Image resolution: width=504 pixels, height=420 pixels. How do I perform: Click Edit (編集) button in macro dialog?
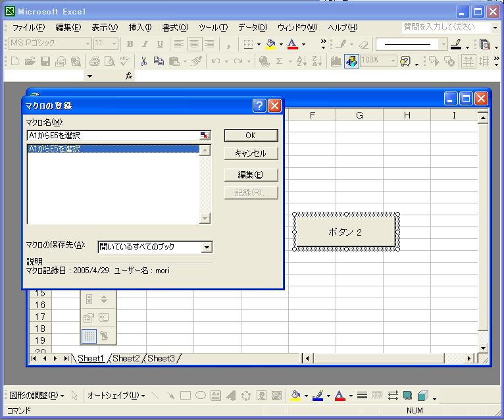point(251,175)
